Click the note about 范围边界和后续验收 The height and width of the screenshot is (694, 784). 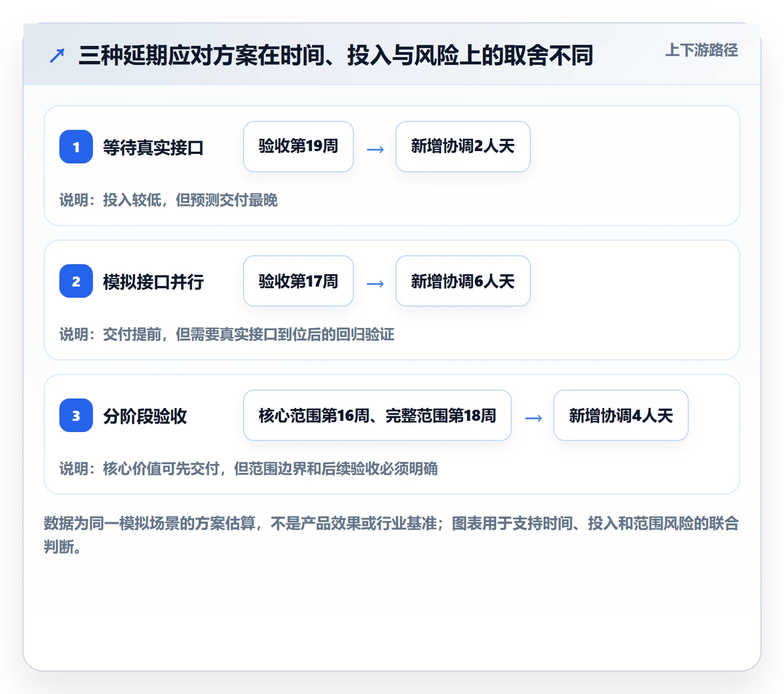pos(249,468)
